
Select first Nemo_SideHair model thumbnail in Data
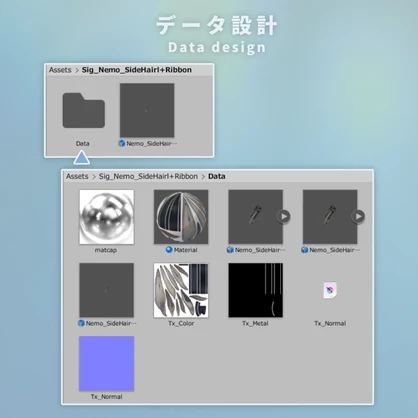(256, 217)
